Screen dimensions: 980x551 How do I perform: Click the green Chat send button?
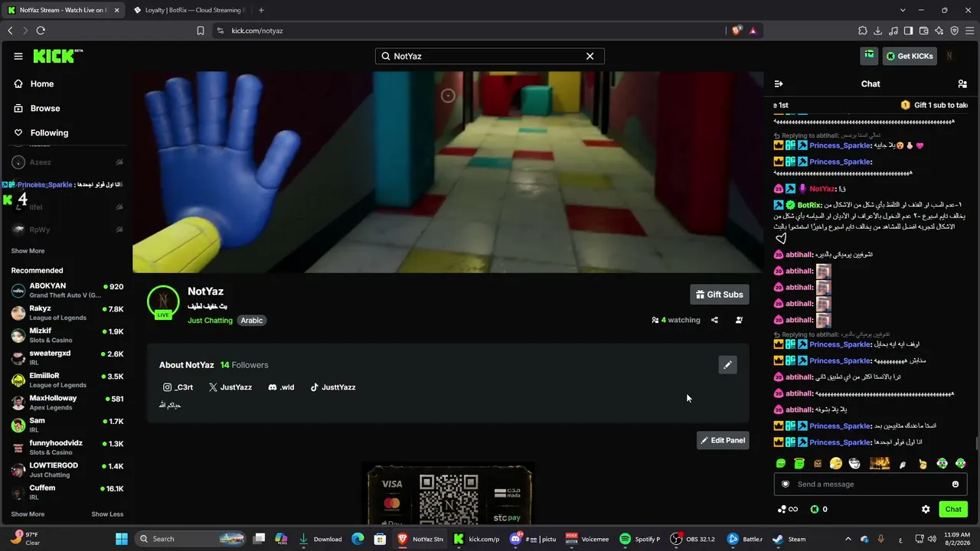(x=953, y=510)
